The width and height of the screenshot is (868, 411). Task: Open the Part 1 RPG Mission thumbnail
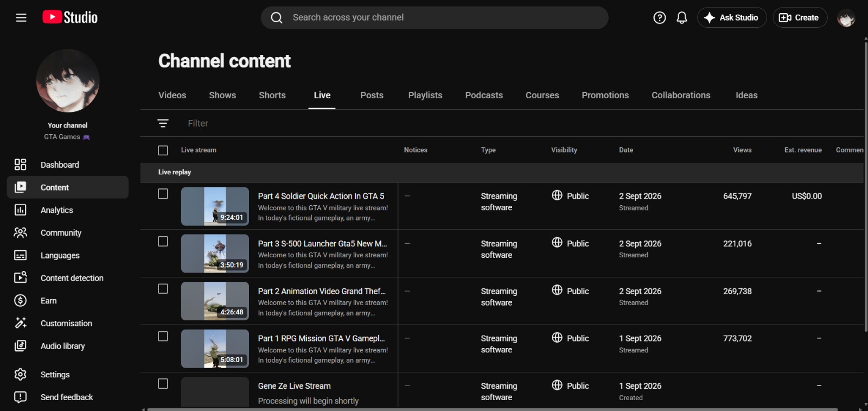[x=215, y=349]
